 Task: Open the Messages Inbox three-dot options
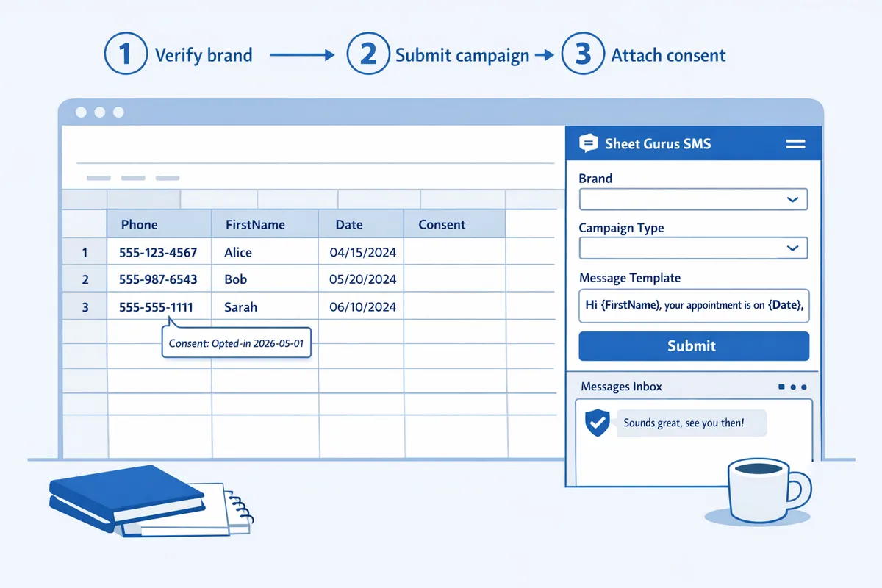coord(792,387)
